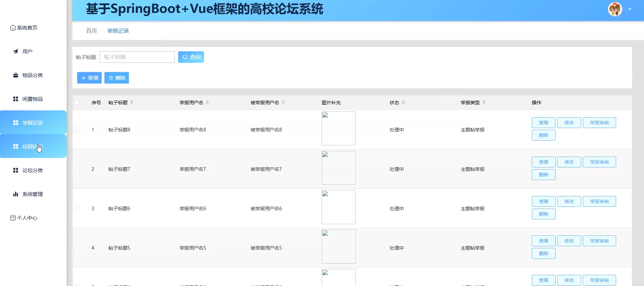This screenshot has height=286, width=644.
Task: Open 个人中心 in the sidebar
Action: point(33,218)
